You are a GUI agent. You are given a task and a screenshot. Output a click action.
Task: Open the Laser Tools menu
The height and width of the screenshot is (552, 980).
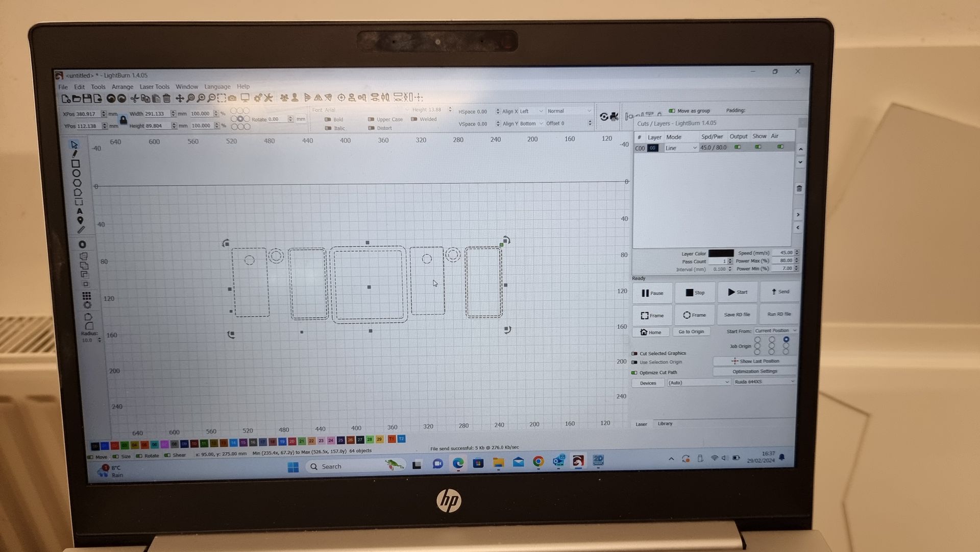click(x=154, y=87)
